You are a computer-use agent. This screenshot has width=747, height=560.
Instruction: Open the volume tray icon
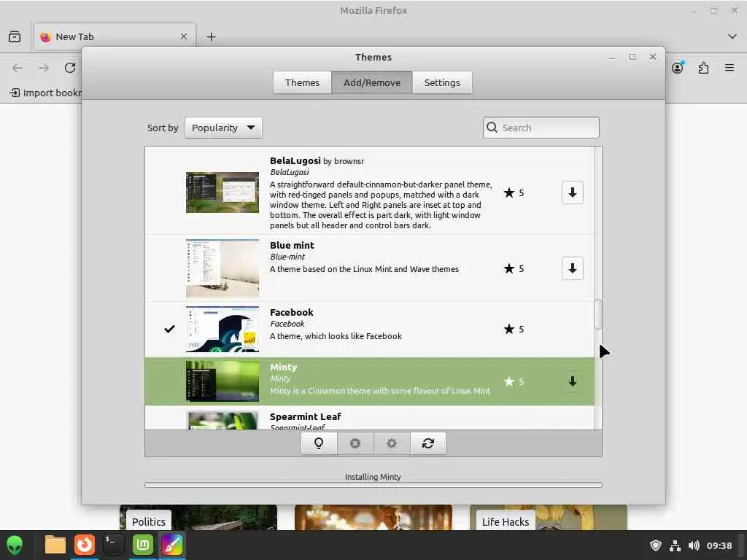(694, 545)
